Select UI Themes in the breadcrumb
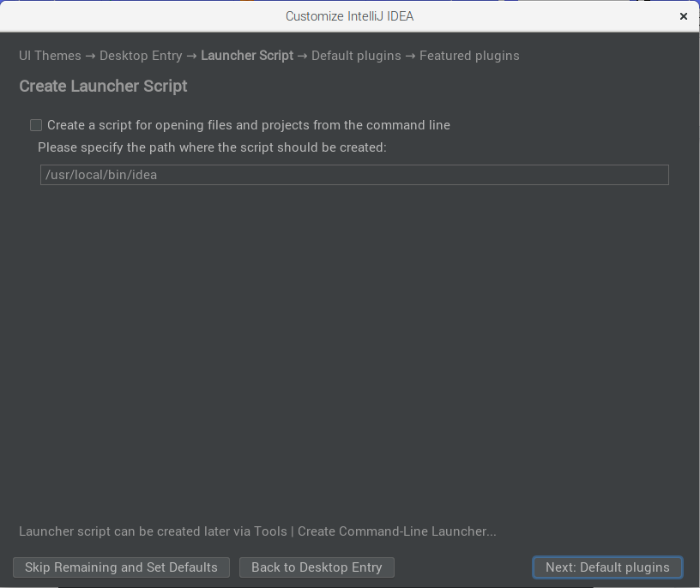 [50, 56]
